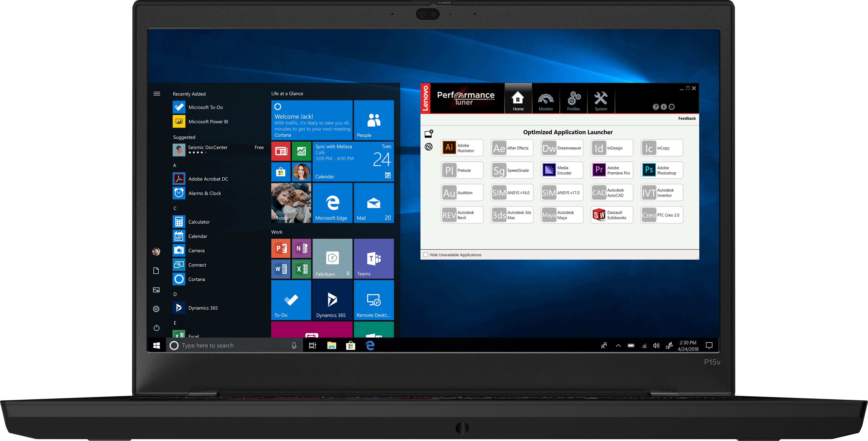Launch ANSYS v16.0
The height and width of the screenshot is (441, 868).
pos(512,193)
